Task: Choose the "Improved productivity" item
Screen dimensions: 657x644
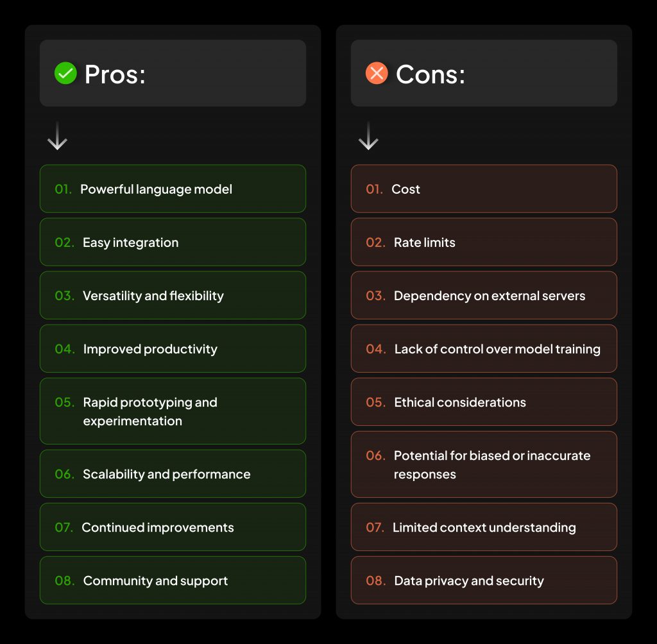Action: (x=173, y=349)
